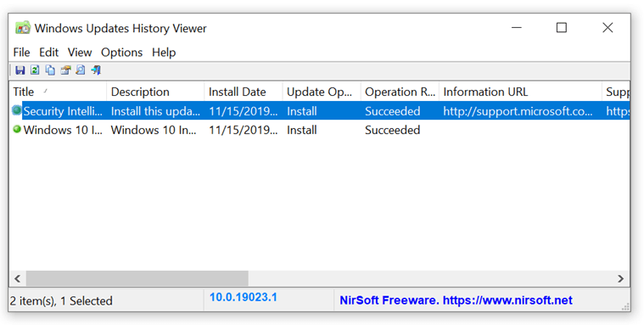Click the Save Selected Items floppy-disk icon
644x325 pixels.
click(x=20, y=70)
